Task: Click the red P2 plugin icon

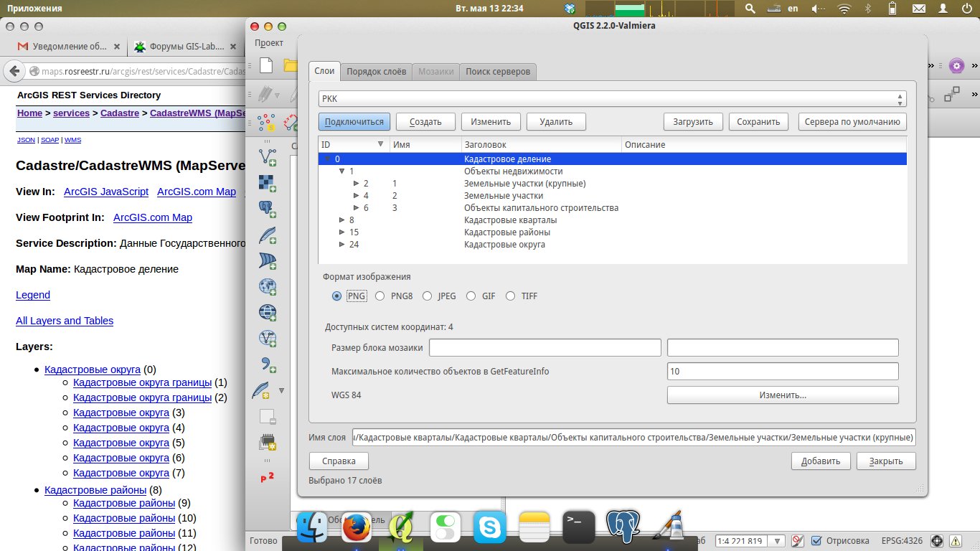Action: click(267, 477)
